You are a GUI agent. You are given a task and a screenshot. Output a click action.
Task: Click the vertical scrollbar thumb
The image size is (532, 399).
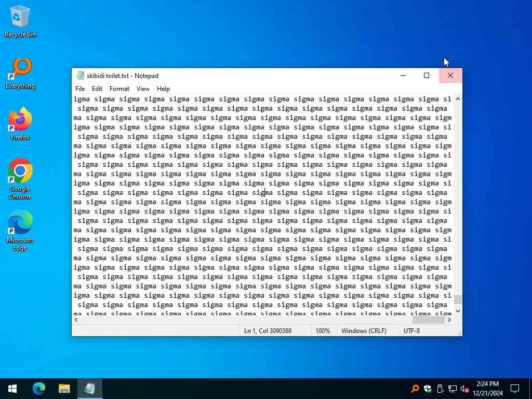point(458,300)
